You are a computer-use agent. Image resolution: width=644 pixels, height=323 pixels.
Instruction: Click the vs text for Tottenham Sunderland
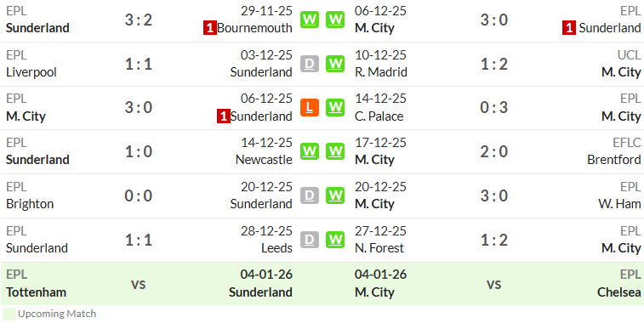[x=139, y=284]
